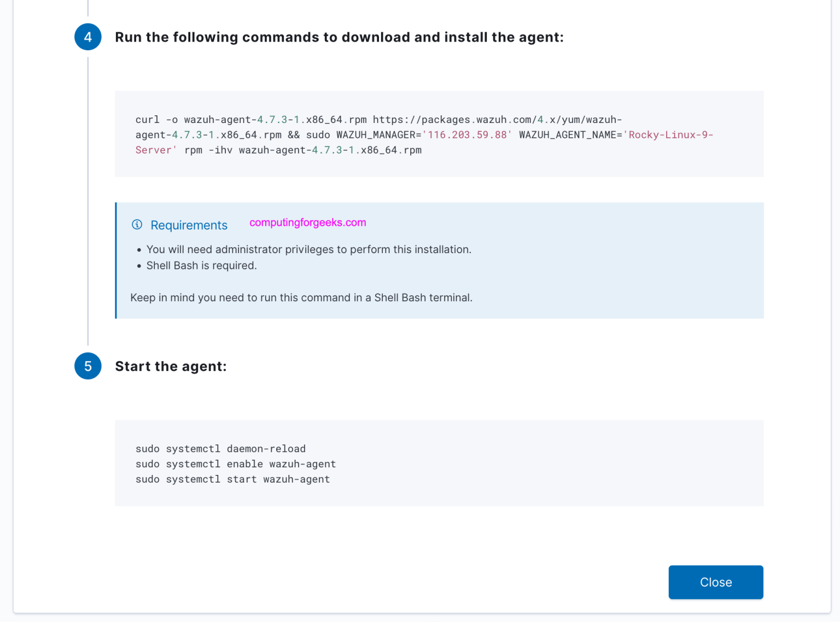Click the 'sudo systemctl enable wazuh-agent' line

pyautogui.click(x=236, y=463)
